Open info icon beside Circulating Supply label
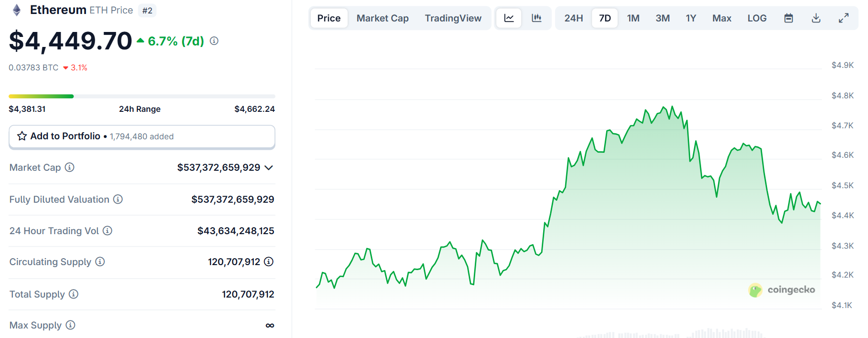868x338 pixels. pos(100,262)
